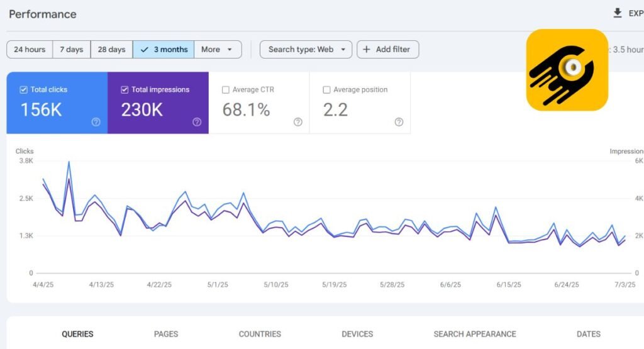Switch to the Countries tab
This screenshot has width=644, height=349.
point(260,334)
